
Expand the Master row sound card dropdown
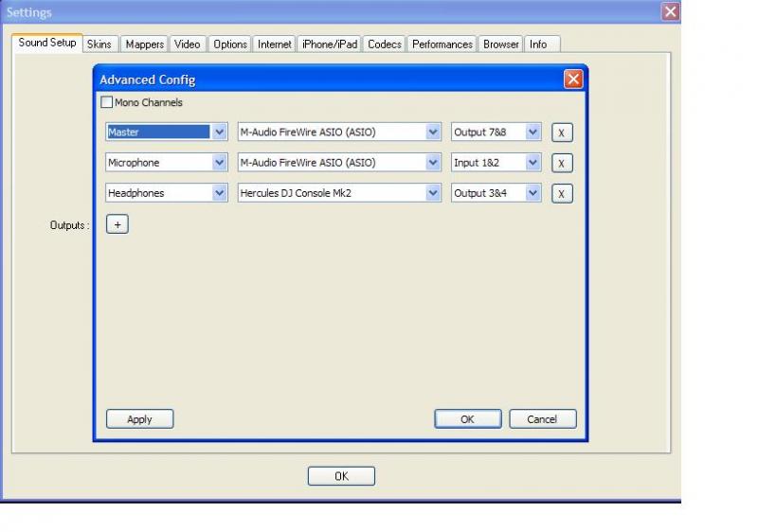[339, 132]
